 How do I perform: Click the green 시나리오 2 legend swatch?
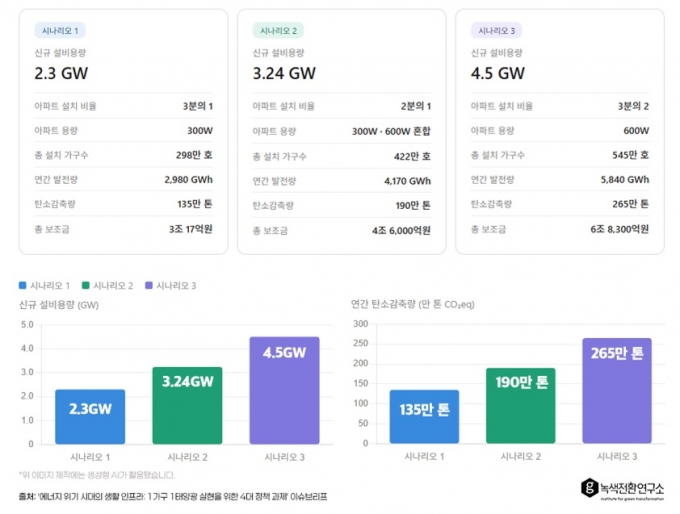pyautogui.click(x=87, y=285)
